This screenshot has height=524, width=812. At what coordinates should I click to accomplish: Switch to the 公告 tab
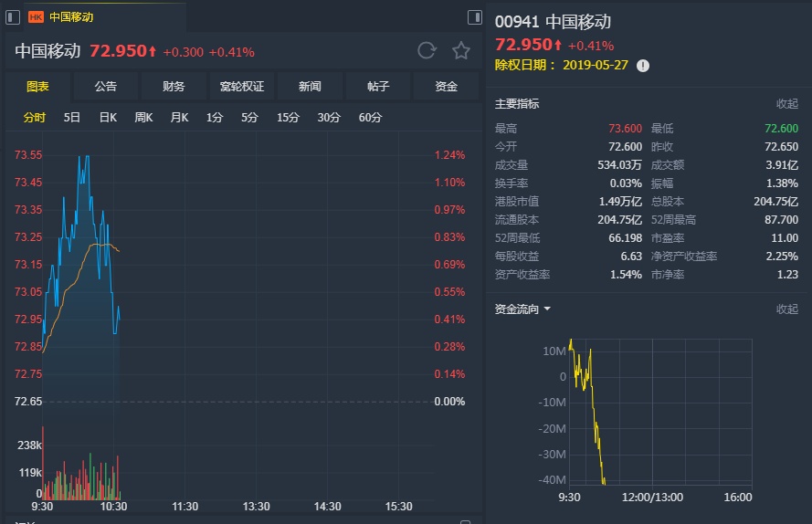pos(106,87)
